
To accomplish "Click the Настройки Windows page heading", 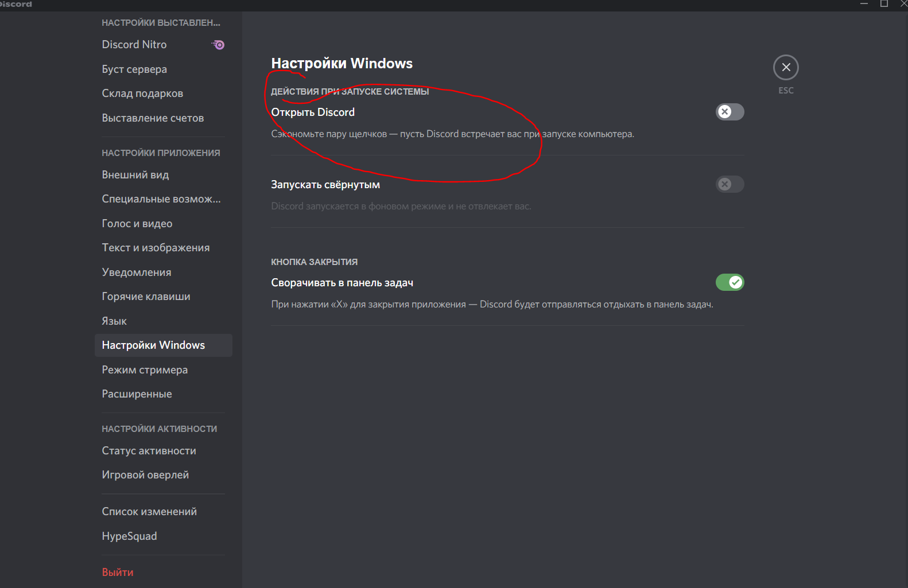I will pyautogui.click(x=342, y=64).
